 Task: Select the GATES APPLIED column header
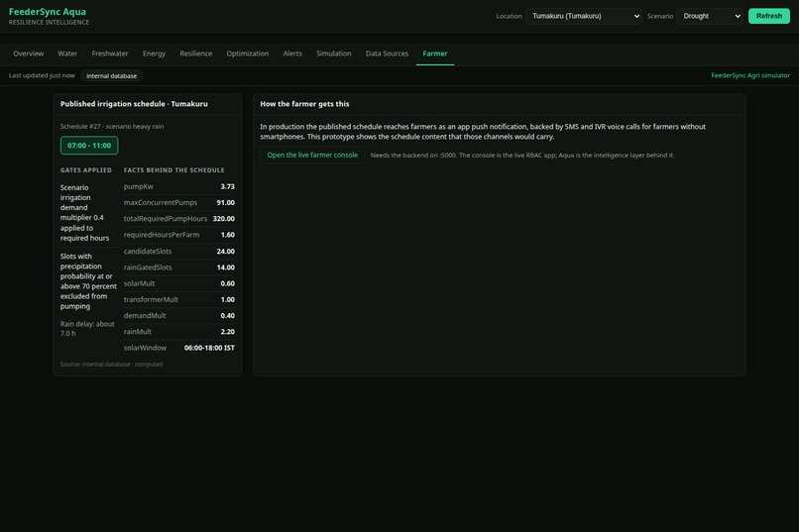coord(86,170)
